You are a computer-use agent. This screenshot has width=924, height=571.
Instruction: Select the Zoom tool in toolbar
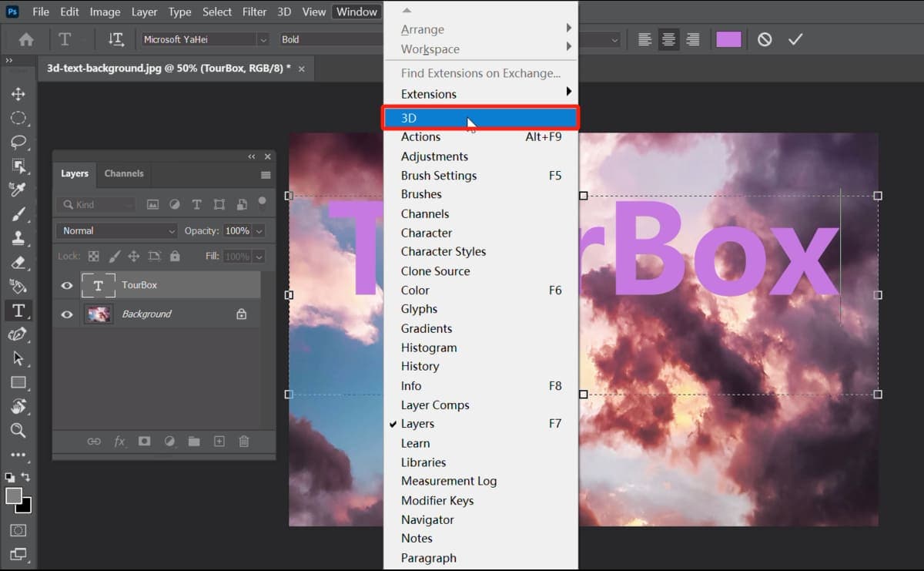[18, 430]
